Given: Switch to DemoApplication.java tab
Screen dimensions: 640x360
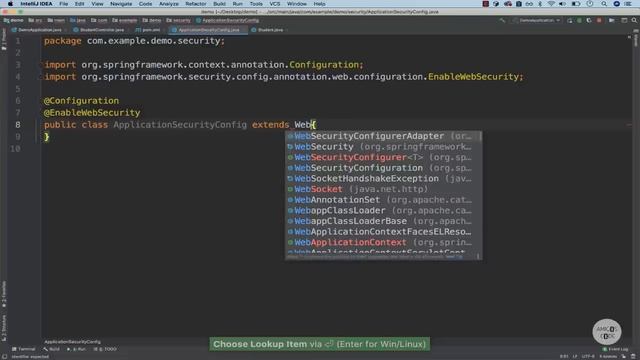Looking at the screenshot, I should (x=37, y=30).
